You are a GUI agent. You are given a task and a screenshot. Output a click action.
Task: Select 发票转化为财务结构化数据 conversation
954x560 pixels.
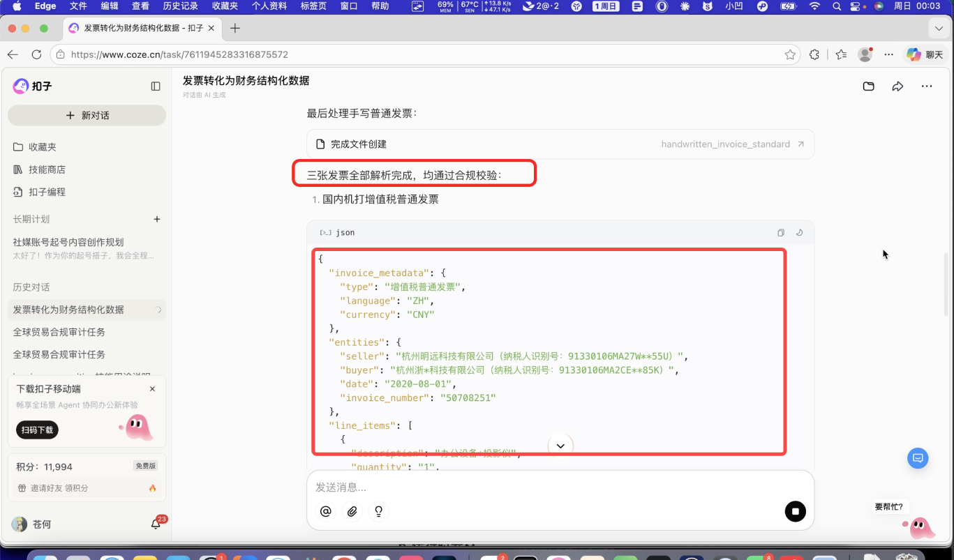coord(87,310)
